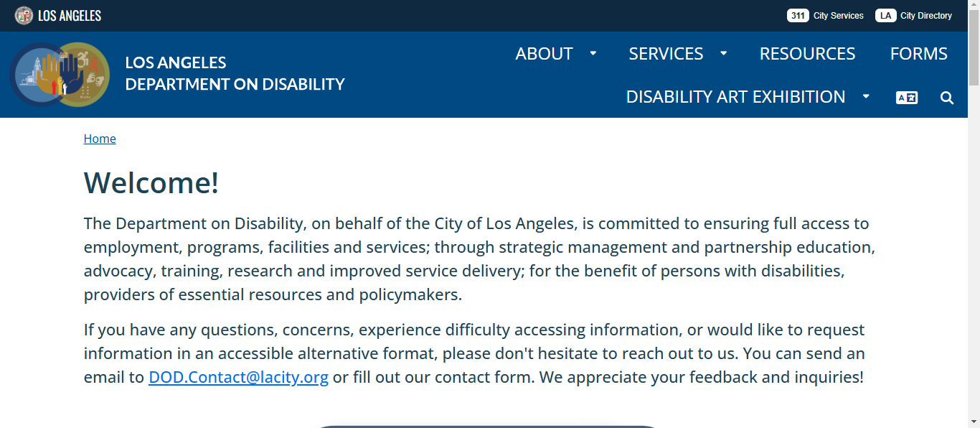Open the Forms menu item

[x=918, y=54]
